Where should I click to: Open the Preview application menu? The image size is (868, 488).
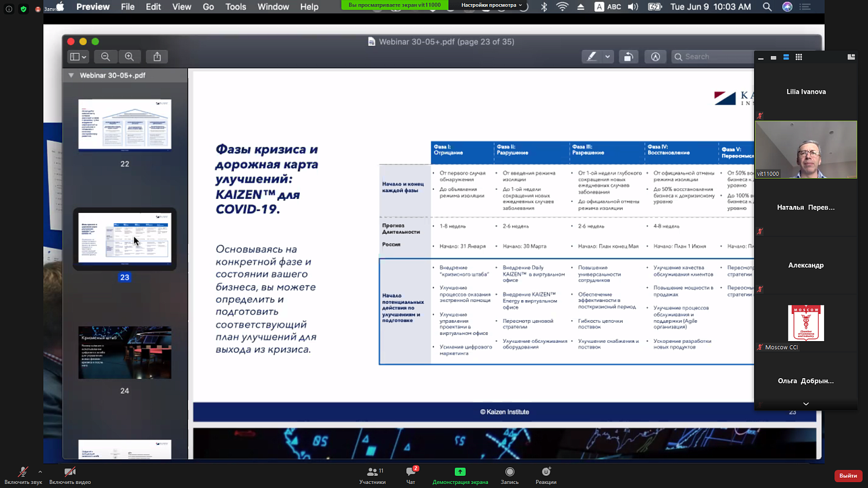coord(93,7)
